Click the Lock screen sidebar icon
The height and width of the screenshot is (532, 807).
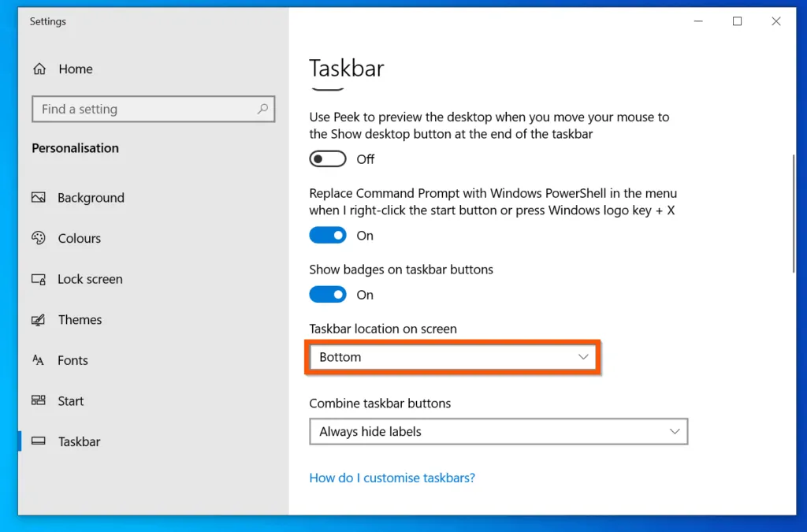point(39,279)
